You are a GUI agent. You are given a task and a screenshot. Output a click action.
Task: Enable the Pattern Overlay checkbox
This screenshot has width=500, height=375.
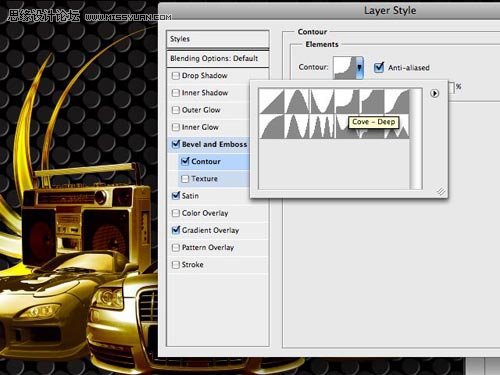click(176, 247)
